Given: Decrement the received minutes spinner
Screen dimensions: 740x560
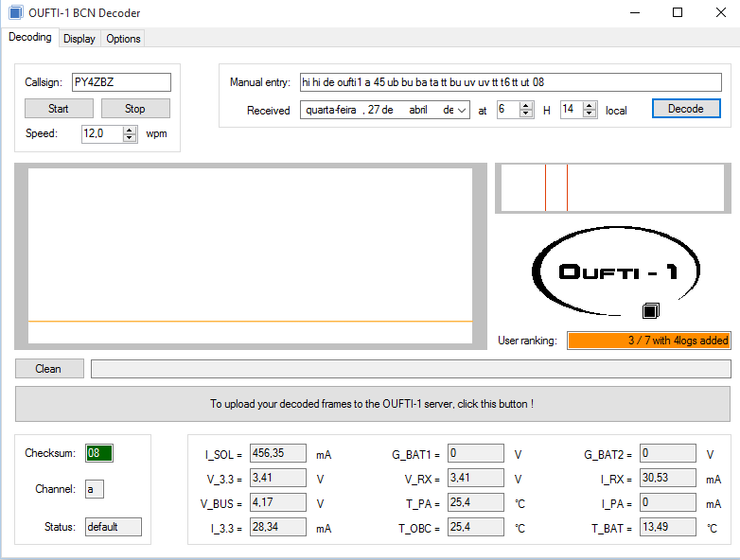Looking at the screenshot, I should pos(590,114).
